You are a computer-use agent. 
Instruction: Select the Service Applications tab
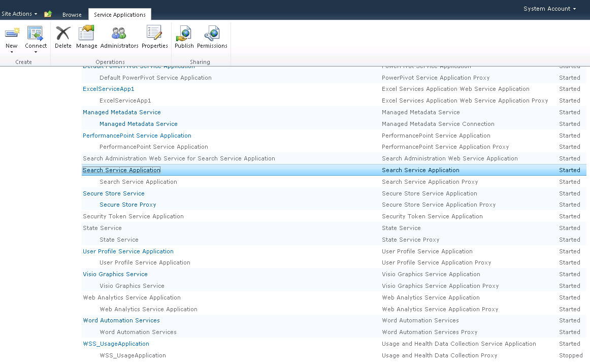[x=120, y=15]
